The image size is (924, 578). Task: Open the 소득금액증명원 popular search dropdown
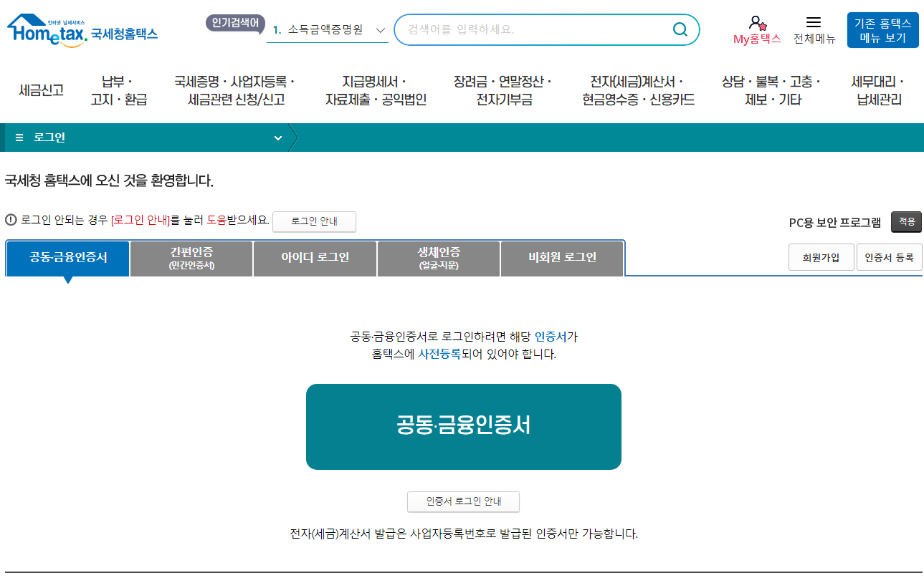point(328,29)
